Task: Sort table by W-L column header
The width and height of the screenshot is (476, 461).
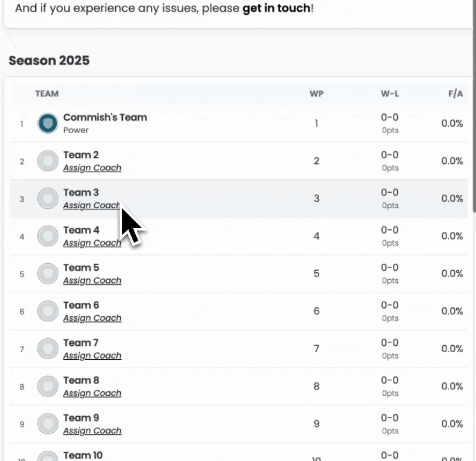Action: (390, 93)
